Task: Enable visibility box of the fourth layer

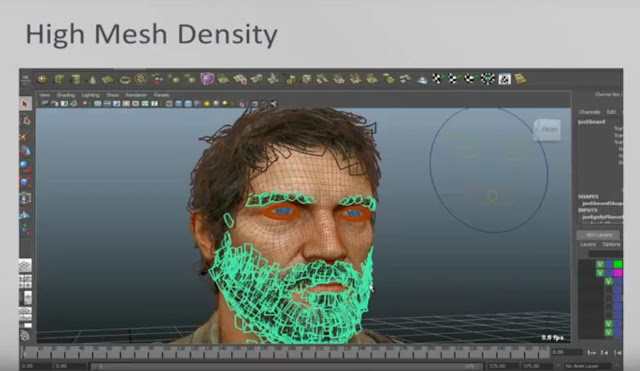Action: (608, 290)
